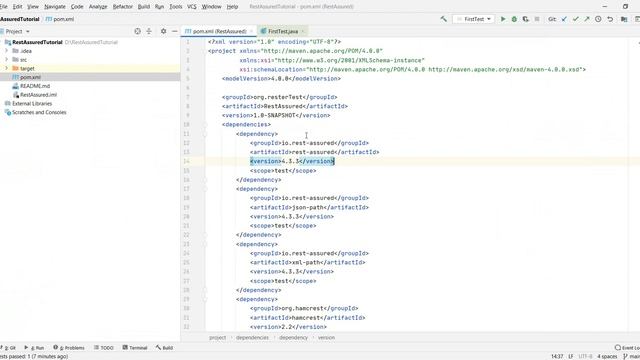
Task: Open the Window menu
Action: tap(211, 7)
